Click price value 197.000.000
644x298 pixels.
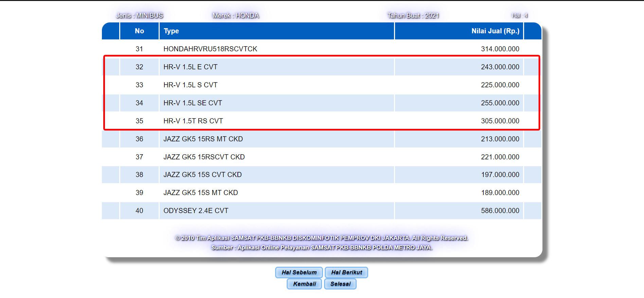pos(500,175)
